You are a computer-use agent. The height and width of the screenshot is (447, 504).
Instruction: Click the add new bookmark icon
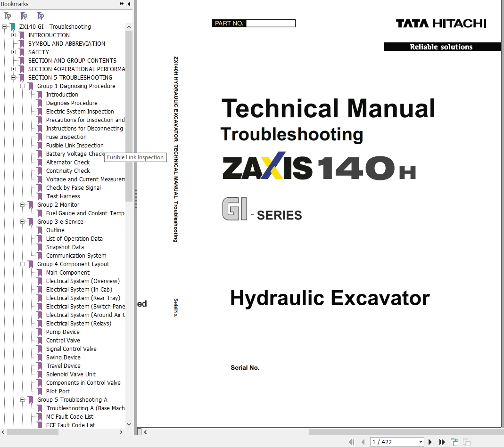(24, 16)
